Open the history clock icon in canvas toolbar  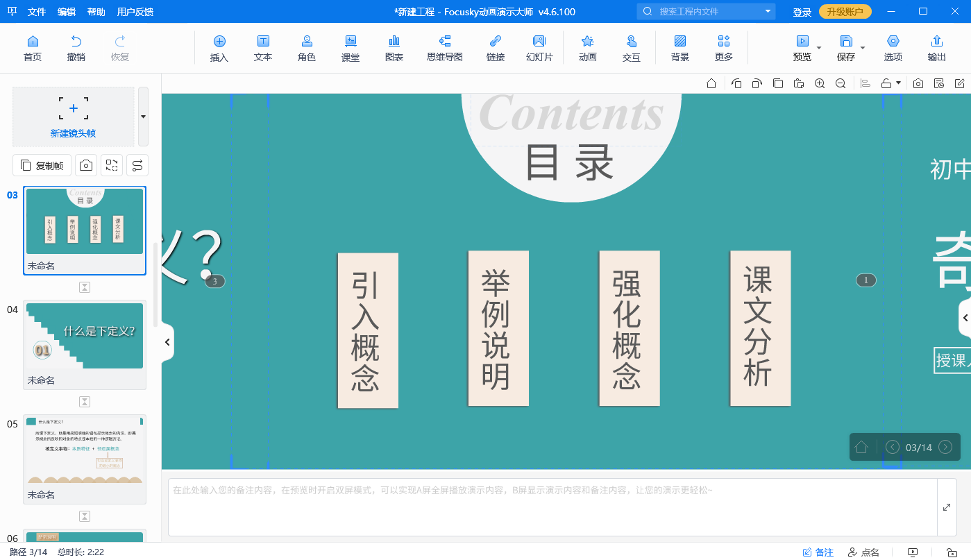pos(939,83)
